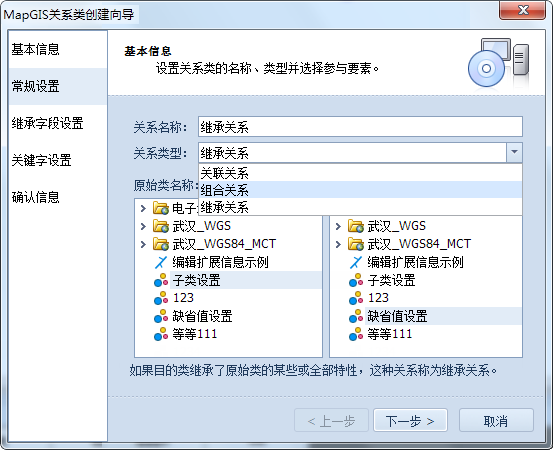Open the 关系类型 dropdown arrow
Screen dimensions: 553x450
[514, 152]
